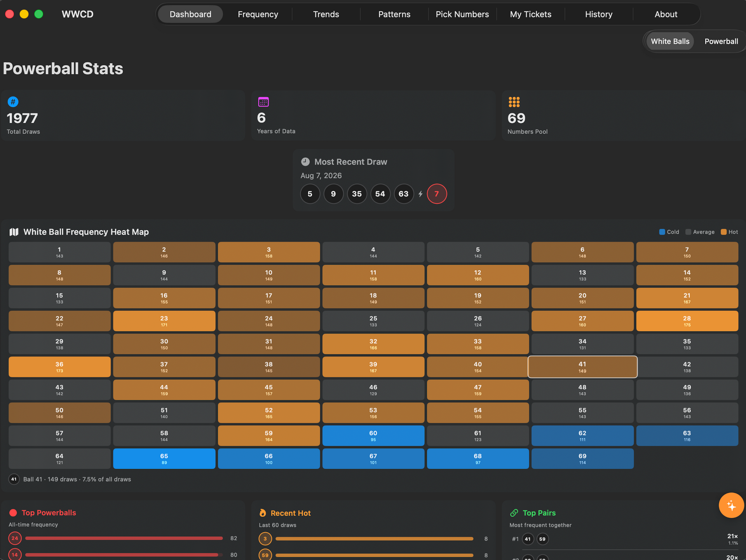Select heat map cell 7

(687, 252)
